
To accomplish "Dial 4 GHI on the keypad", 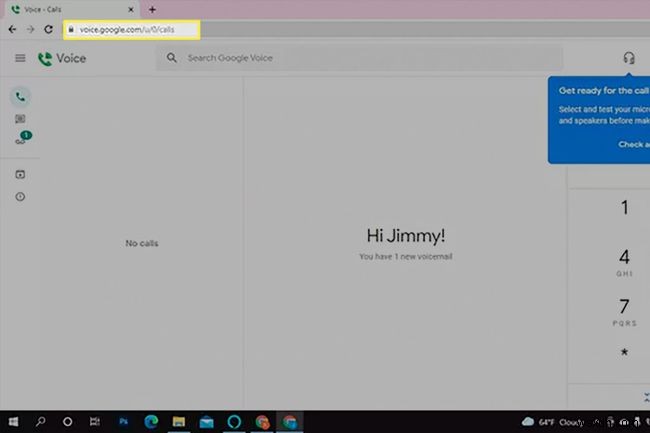I will point(624,262).
